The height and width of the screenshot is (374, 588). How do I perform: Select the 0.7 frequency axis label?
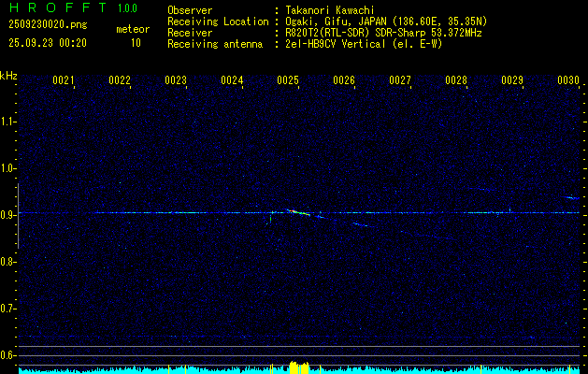pos(7,309)
